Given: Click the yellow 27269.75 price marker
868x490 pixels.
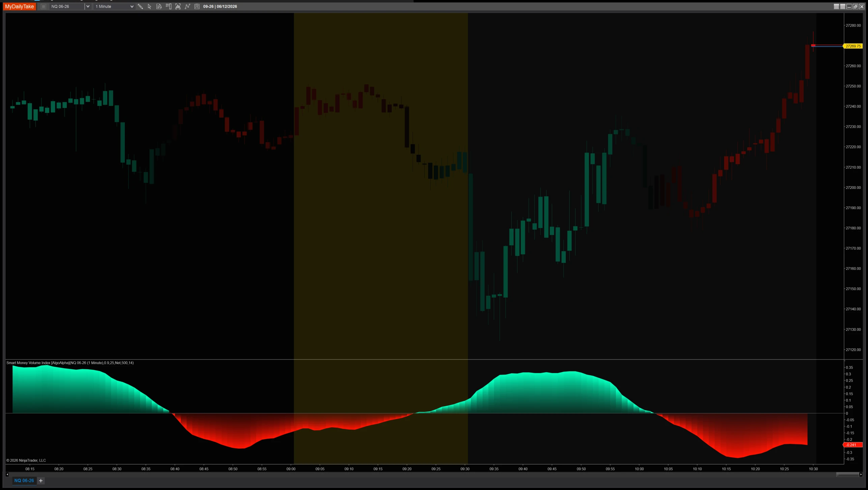Looking at the screenshot, I should [853, 46].
